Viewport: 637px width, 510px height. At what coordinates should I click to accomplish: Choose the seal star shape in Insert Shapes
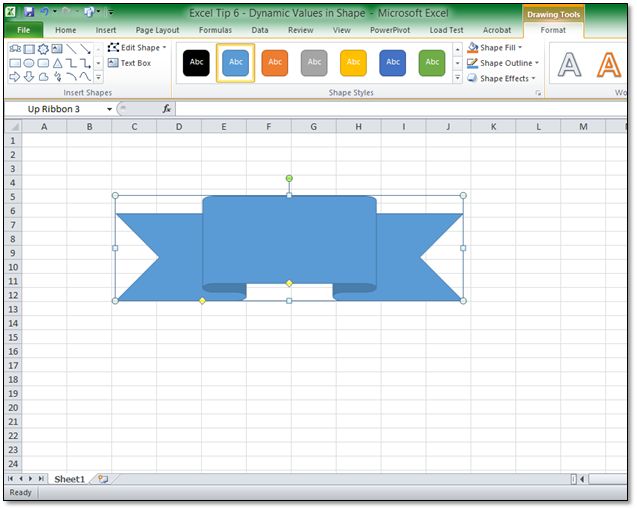pos(43,49)
